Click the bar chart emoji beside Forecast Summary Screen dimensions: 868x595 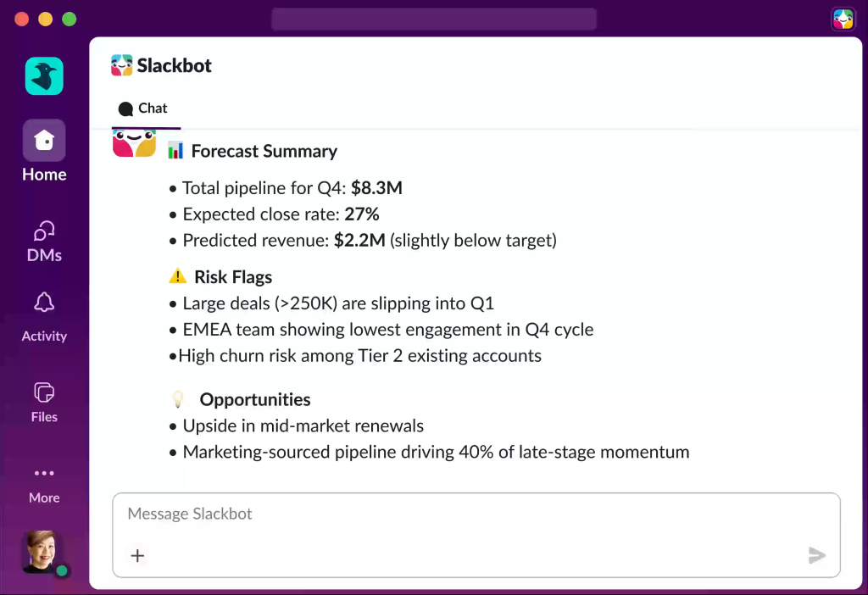click(x=175, y=150)
